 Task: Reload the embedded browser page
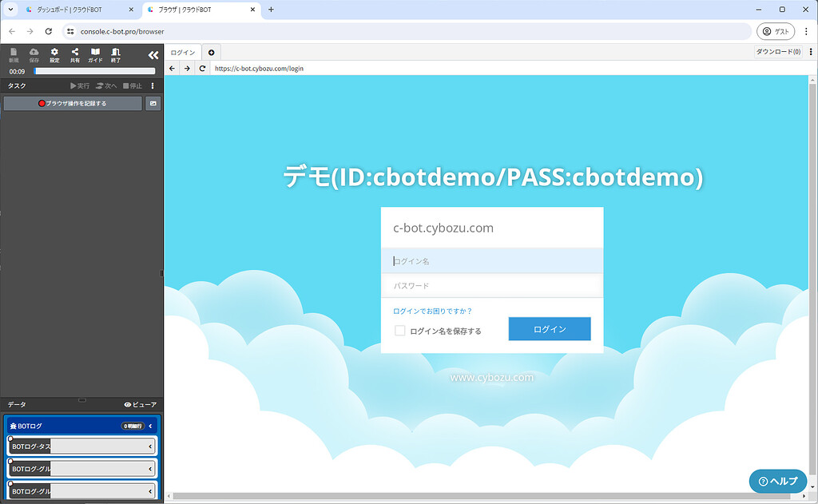(x=202, y=69)
